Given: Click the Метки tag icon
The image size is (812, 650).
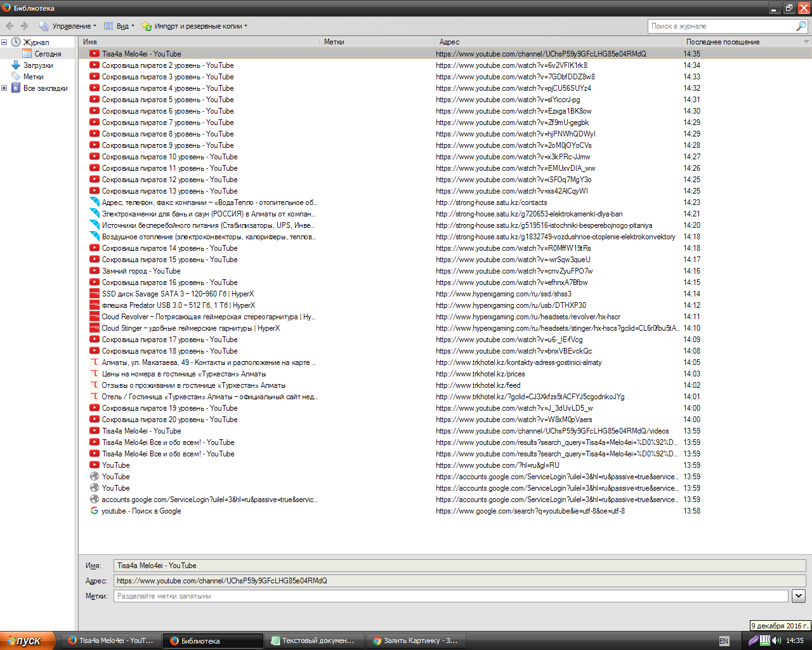Looking at the screenshot, I should click(16, 77).
